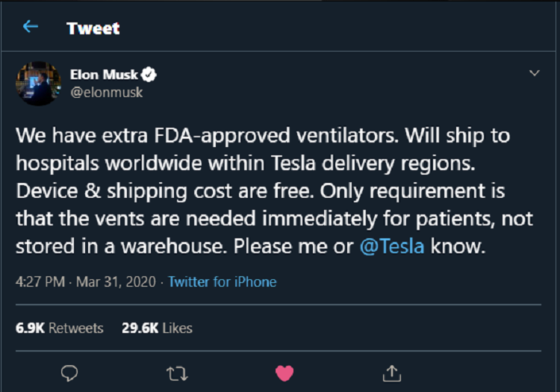
Task: Unlike the tweet with the pink heart
Action: (x=284, y=372)
